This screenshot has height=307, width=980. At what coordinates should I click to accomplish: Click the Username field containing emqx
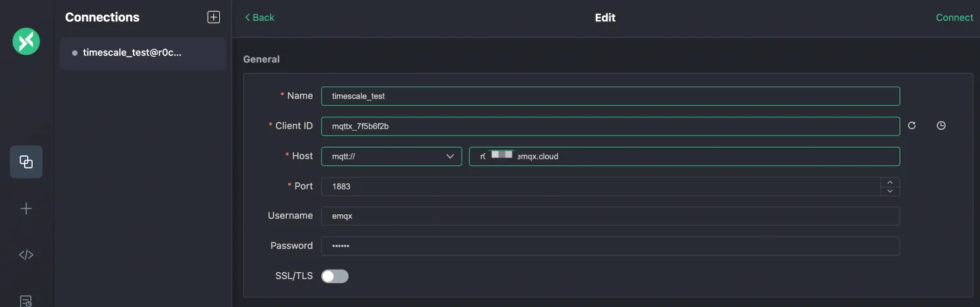610,216
